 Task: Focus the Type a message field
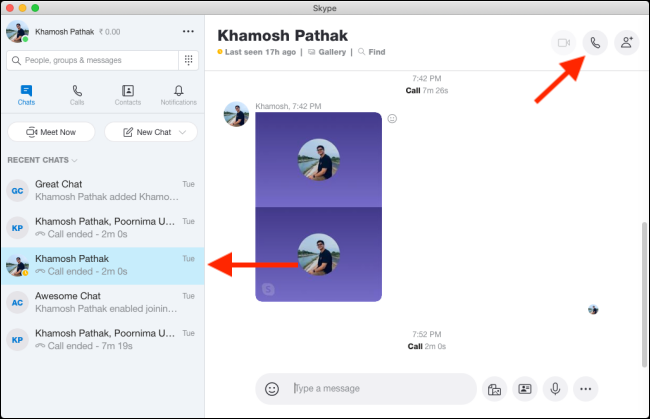(x=380, y=388)
